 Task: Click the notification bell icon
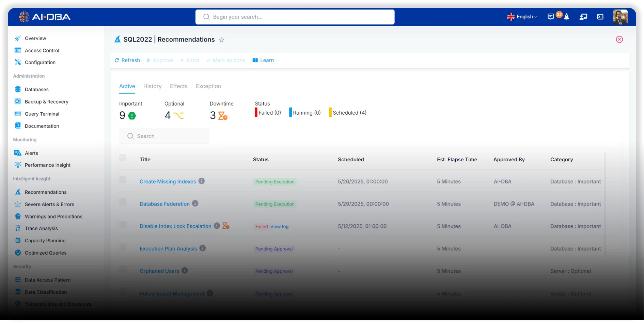pos(567,17)
